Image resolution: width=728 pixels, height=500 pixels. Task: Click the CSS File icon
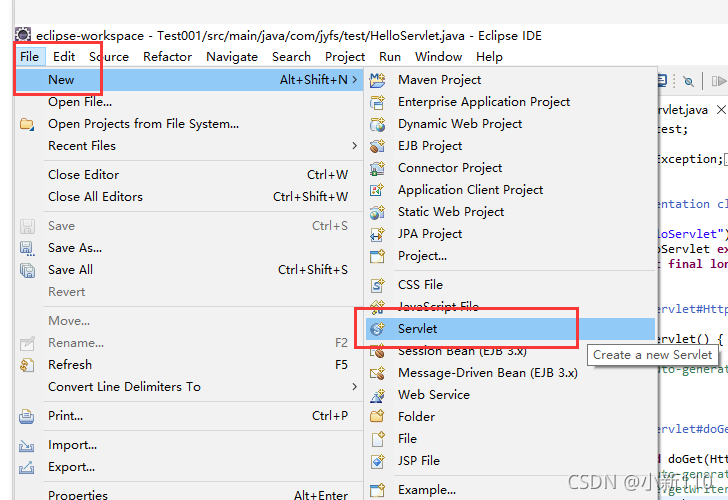(x=377, y=285)
